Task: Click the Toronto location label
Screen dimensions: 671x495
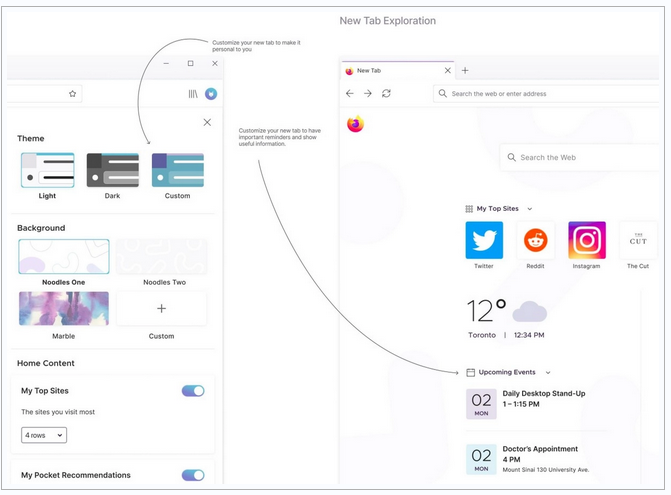Action: tap(482, 335)
